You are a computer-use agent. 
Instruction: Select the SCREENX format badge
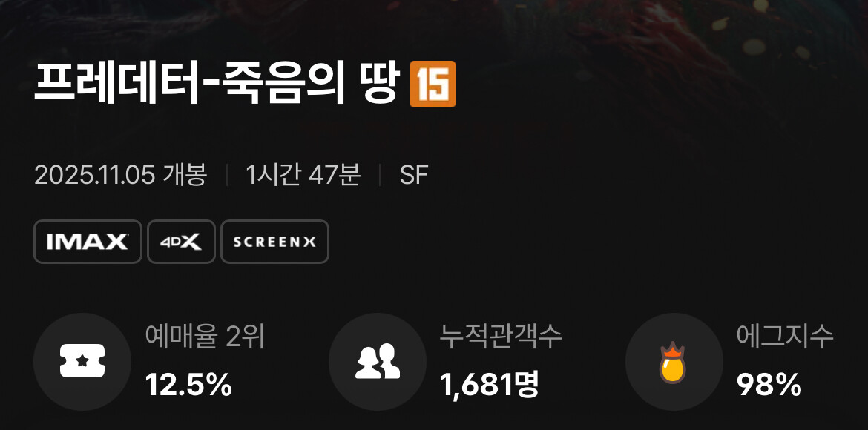coord(274,242)
